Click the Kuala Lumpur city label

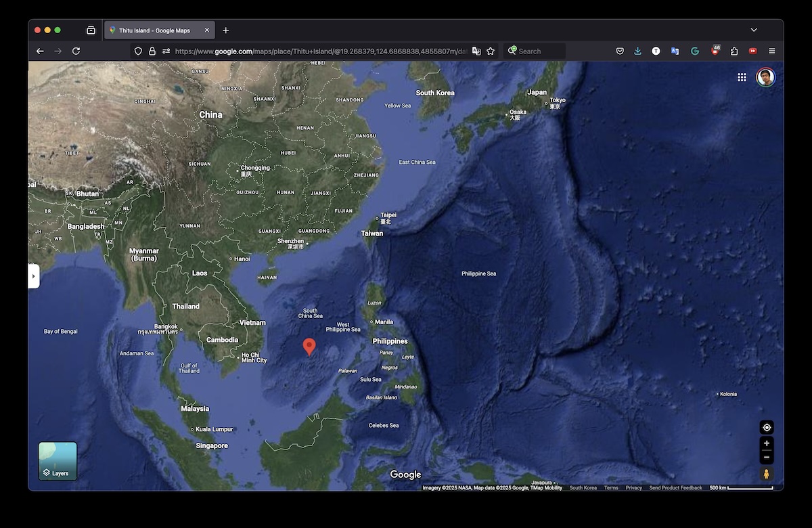point(213,429)
